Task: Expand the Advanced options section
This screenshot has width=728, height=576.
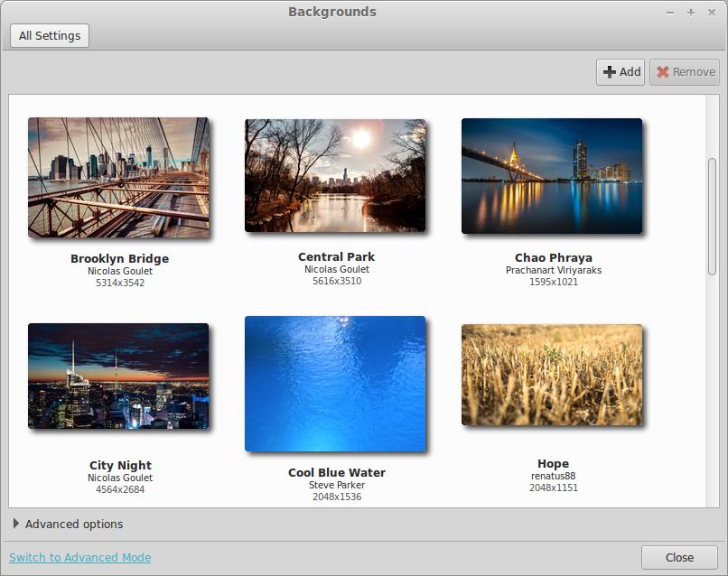Action: coord(74,524)
